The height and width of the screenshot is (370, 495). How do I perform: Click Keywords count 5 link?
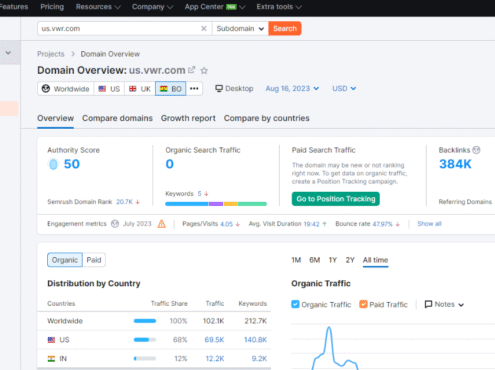pos(199,194)
